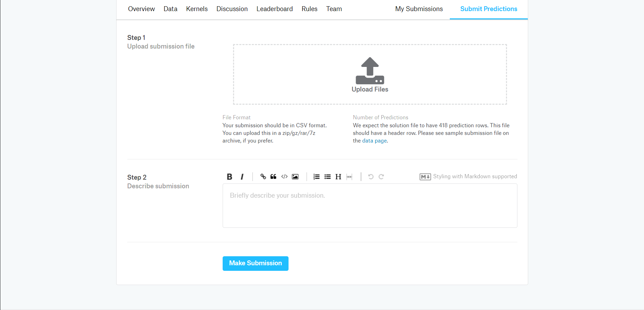
Task: Focus the submission description text box
Action: point(370,206)
